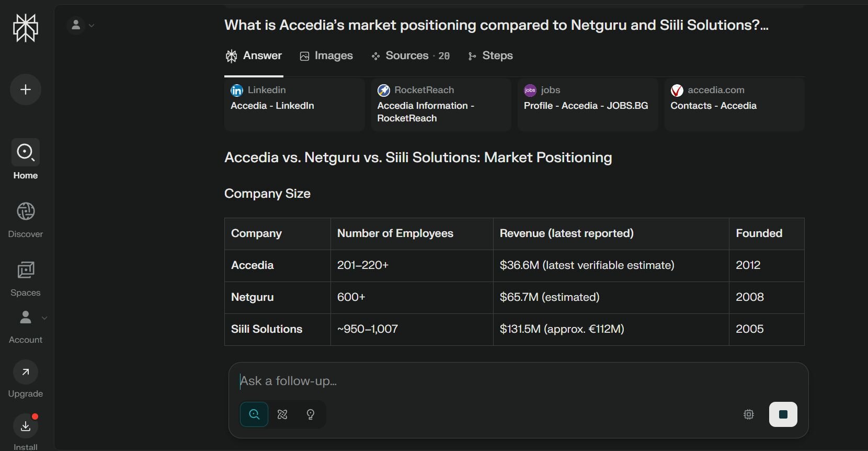Click the Install download icon
This screenshot has height=451, width=868.
tap(26, 426)
